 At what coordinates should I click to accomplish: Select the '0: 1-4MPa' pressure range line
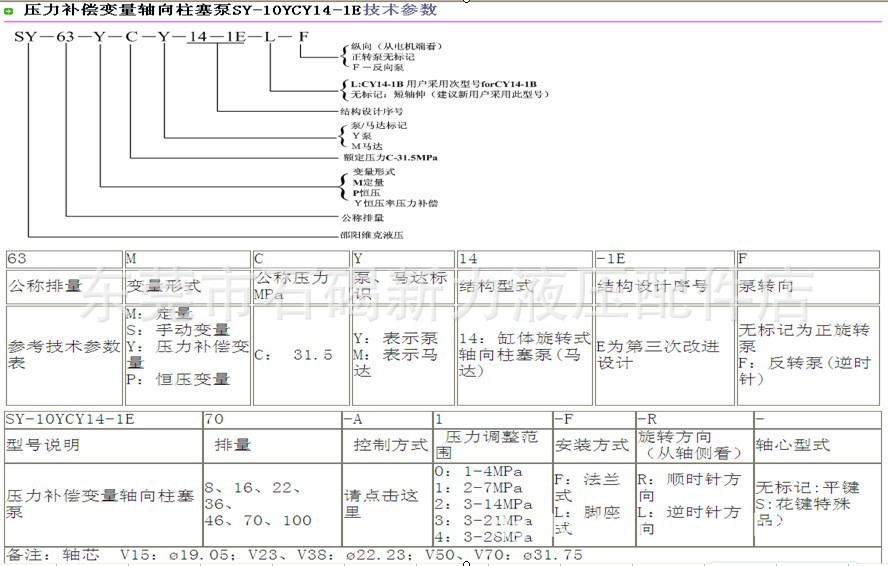(x=479, y=471)
